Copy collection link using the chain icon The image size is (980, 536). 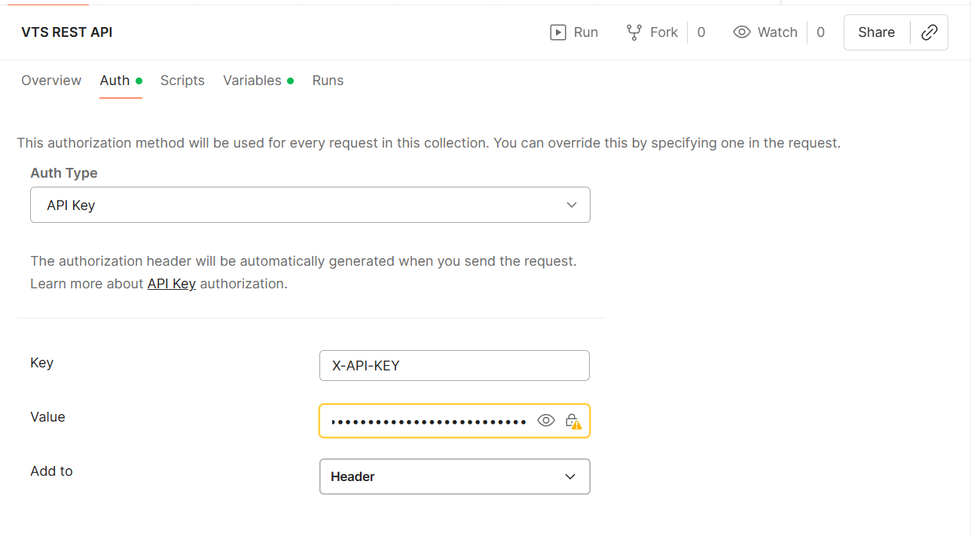tap(930, 32)
